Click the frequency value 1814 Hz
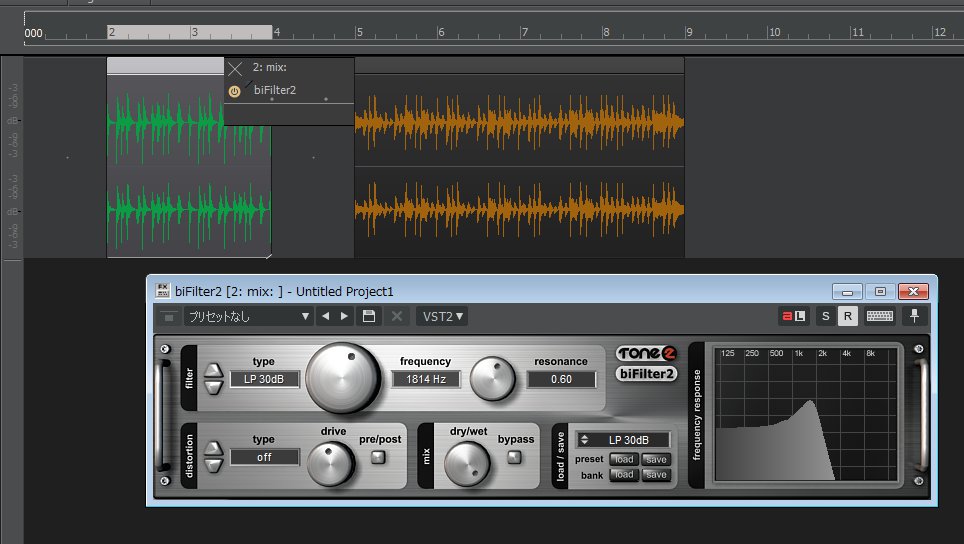This screenshot has width=964, height=544. coord(426,379)
